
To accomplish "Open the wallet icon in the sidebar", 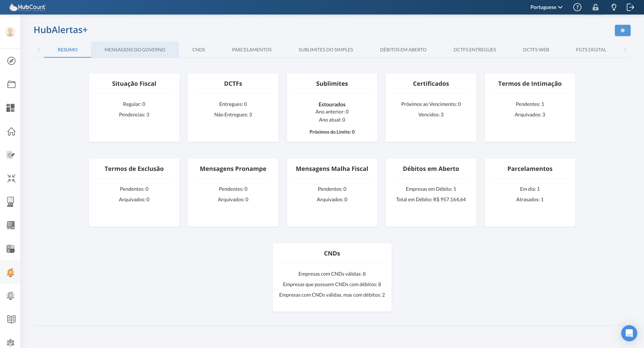I will pyautogui.click(x=11, y=84).
